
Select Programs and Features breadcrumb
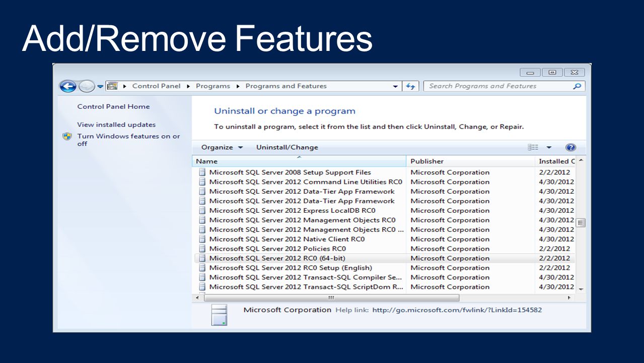[286, 86]
